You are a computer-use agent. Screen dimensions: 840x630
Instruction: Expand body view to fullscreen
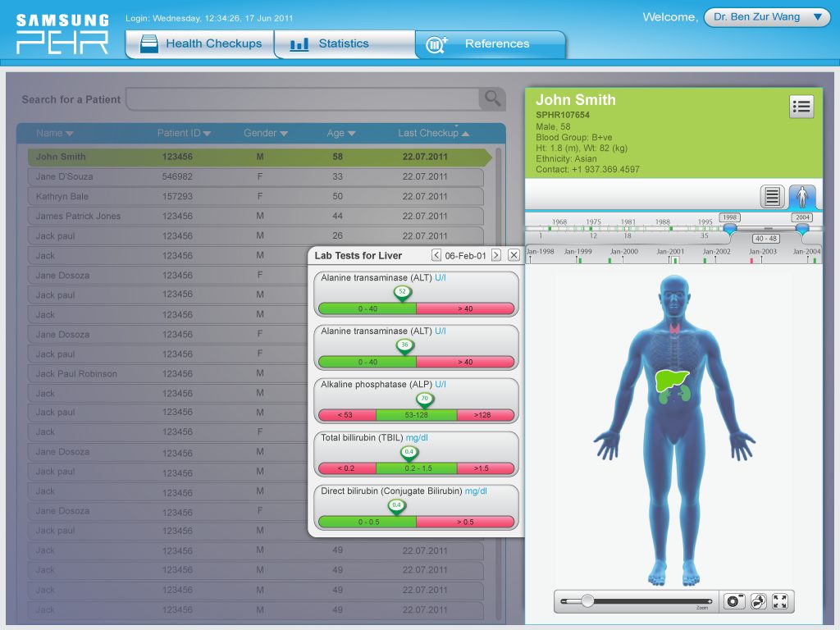(780, 601)
